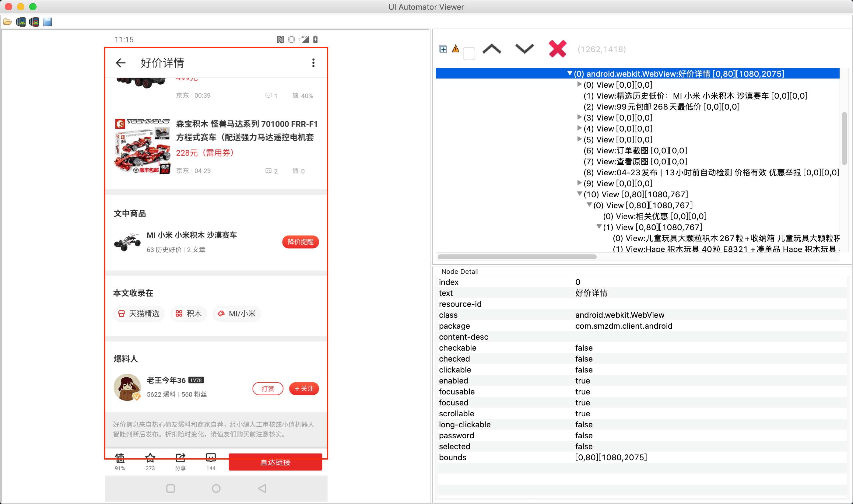Viewport: 853px width, 504px height.
Task: Click the class value android.webkit.WebView
Action: tap(620, 315)
